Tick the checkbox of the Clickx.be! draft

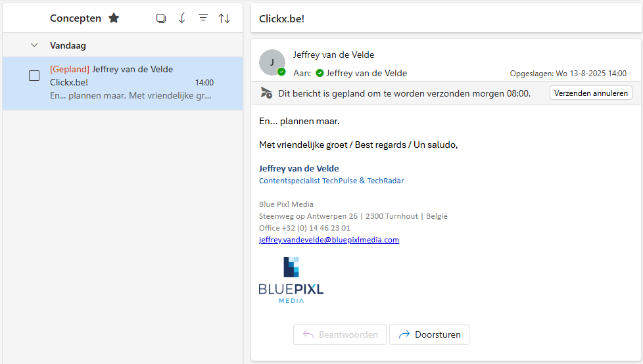coord(34,76)
